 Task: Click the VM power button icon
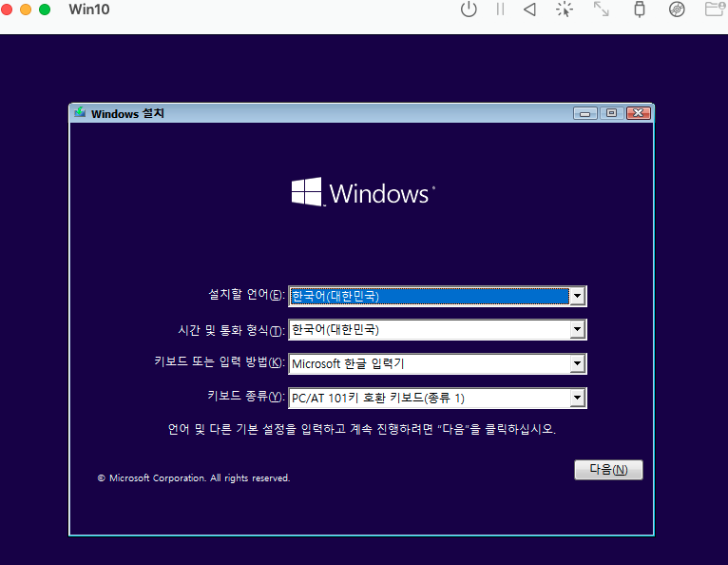[x=469, y=10]
